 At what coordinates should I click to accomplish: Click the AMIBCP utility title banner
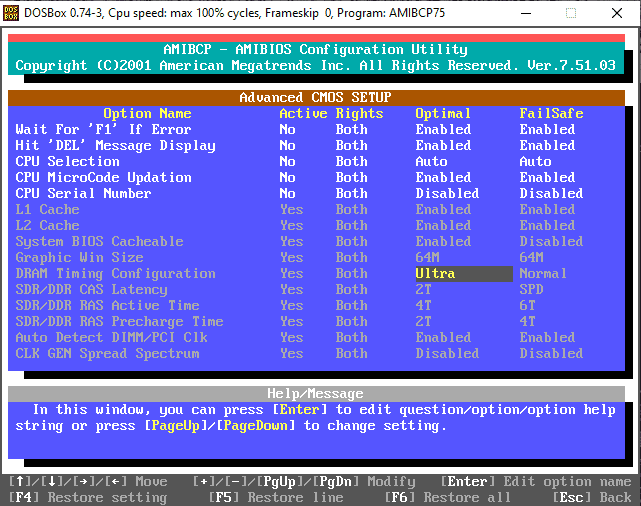[316, 58]
